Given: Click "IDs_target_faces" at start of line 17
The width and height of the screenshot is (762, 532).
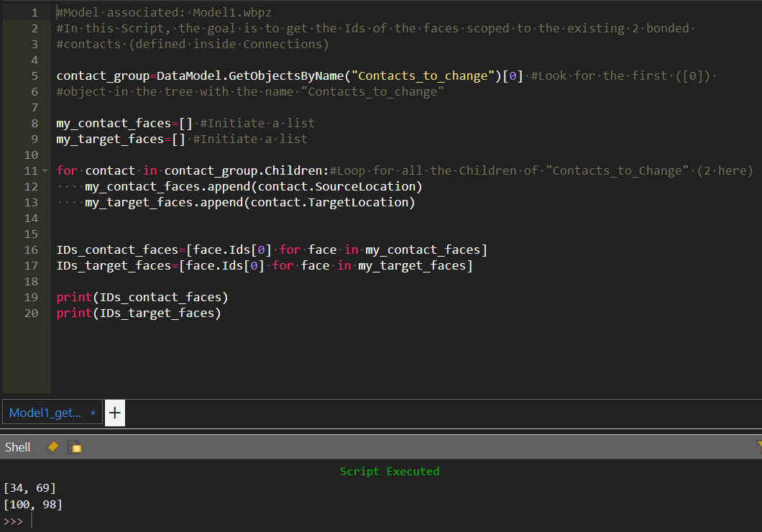Looking at the screenshot, I should (x=114, y=266).
